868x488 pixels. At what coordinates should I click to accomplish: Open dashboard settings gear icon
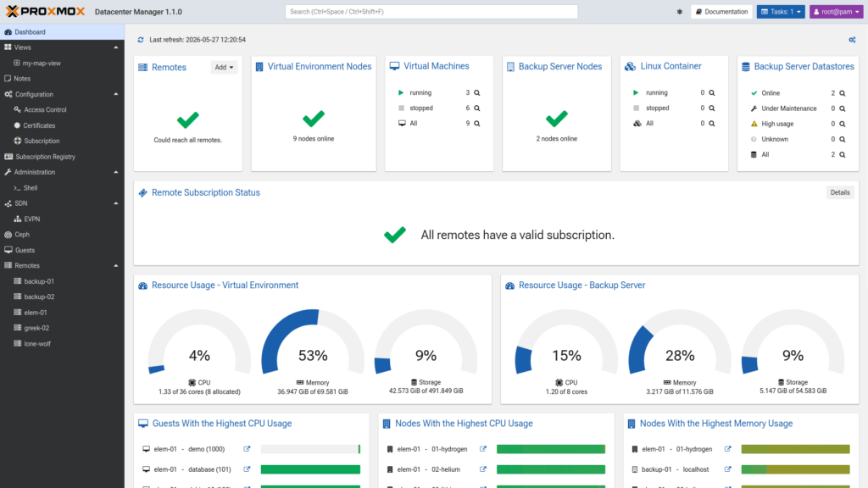pos(852,40)
